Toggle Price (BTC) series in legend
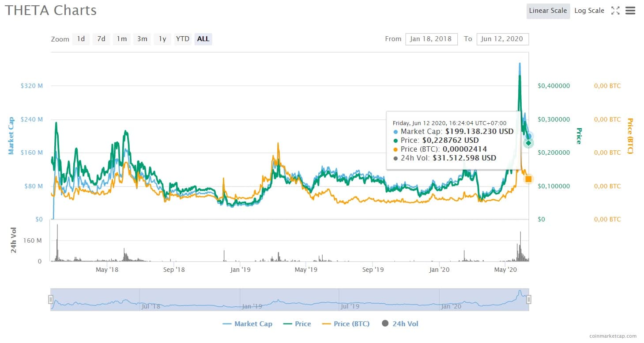Image resolution: width=644 pixels, height=343 pixels. pos(346,324)
